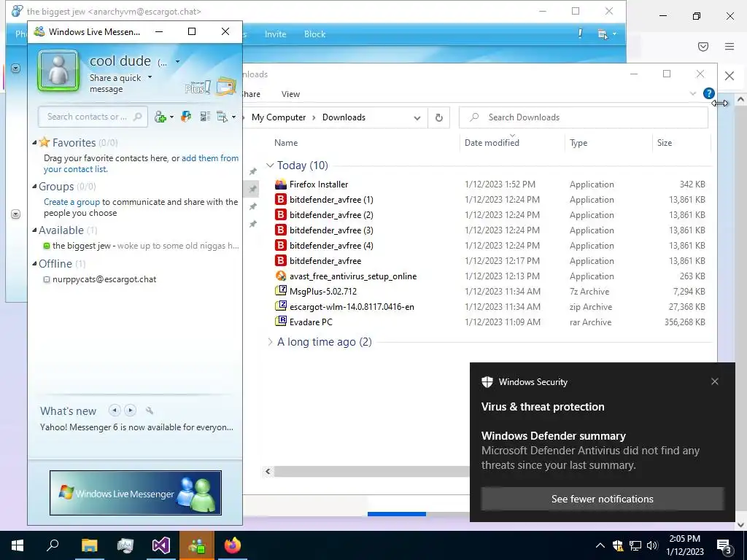This screenshot has width=747, height=560.
Task: Click the Search Downloads field
Action: coord(584,117)
